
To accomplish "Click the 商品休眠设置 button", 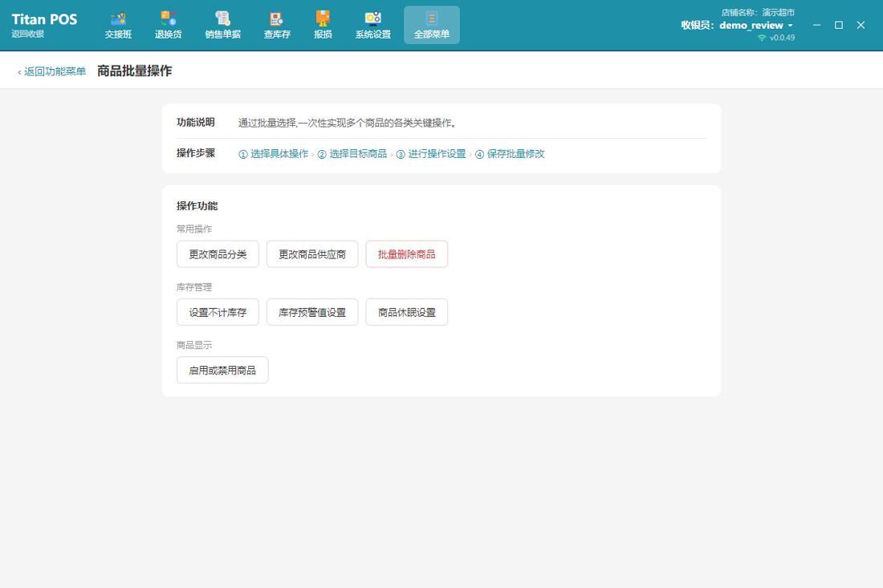I will 407,312.
